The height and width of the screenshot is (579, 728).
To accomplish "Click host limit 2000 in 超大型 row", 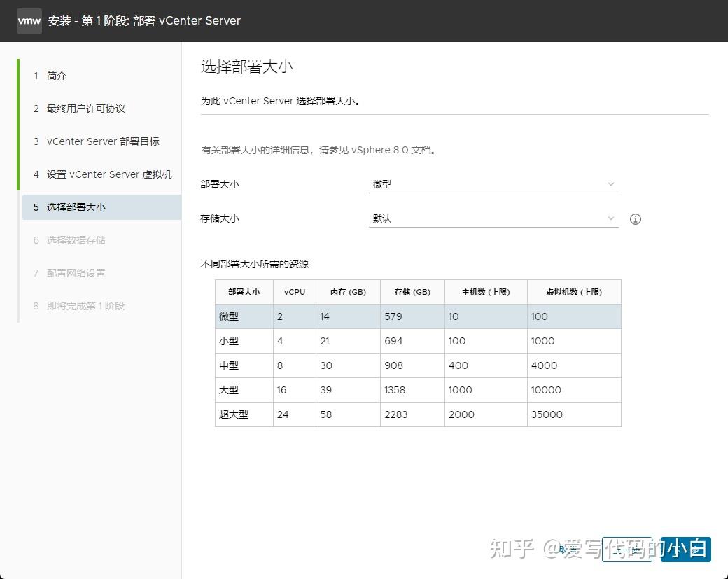I will point(461,414).
